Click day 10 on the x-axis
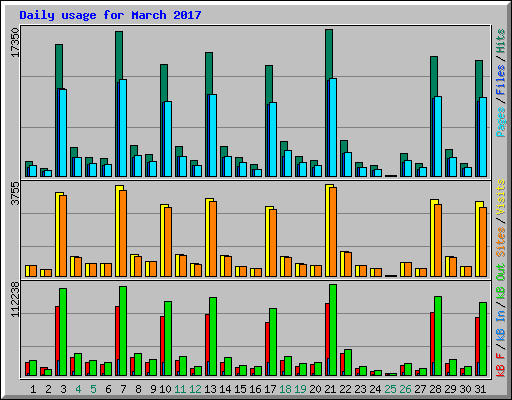The image size is (512, 400). [x=165, y=389]
